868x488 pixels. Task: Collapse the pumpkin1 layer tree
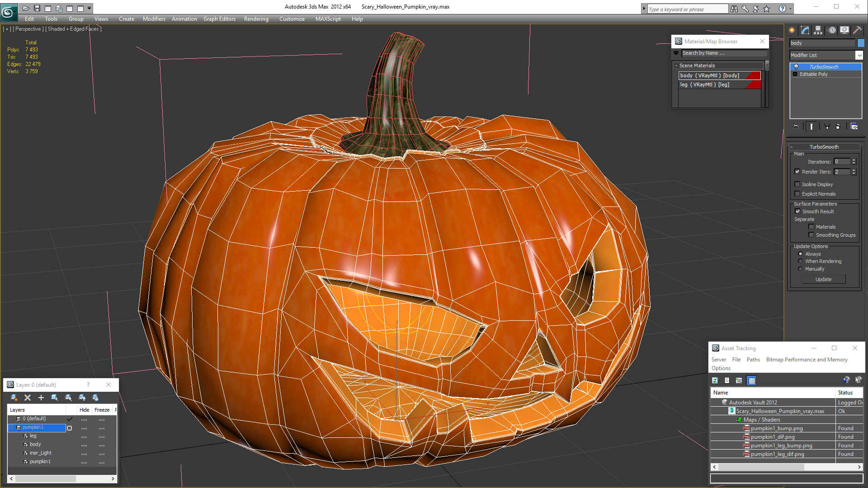pyautogui.click(x=12, y=427)
